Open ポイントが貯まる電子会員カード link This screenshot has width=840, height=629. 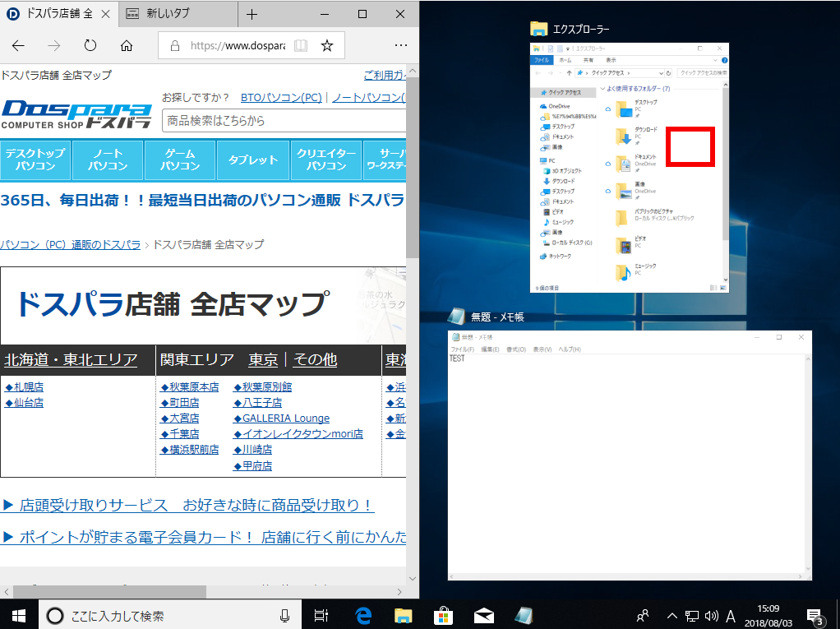tap(204, 537)
